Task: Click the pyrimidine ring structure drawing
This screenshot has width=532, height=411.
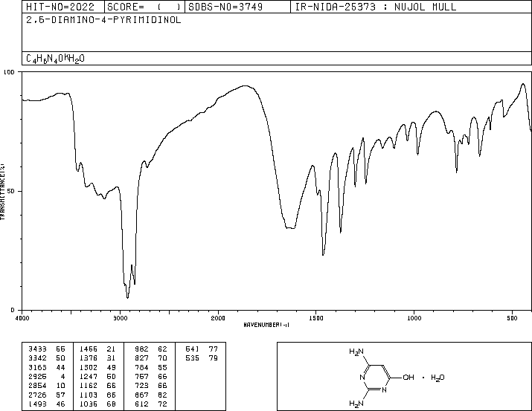Action: 376,378
